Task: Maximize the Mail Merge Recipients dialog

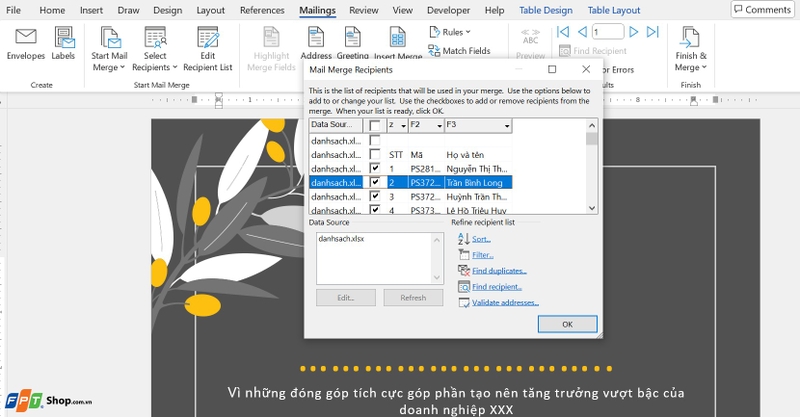Action: click(552, 69)
